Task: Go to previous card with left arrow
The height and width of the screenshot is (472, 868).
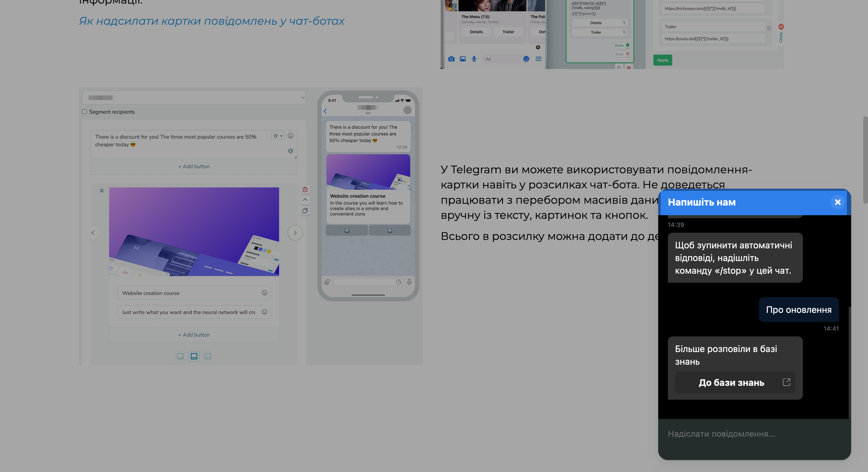Action: 93,233
